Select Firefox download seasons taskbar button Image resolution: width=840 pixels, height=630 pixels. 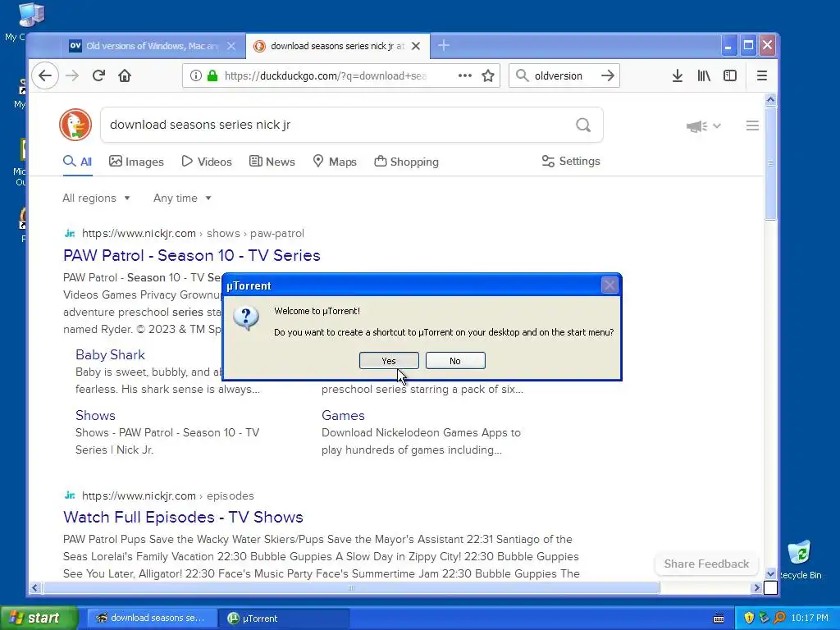151,619
